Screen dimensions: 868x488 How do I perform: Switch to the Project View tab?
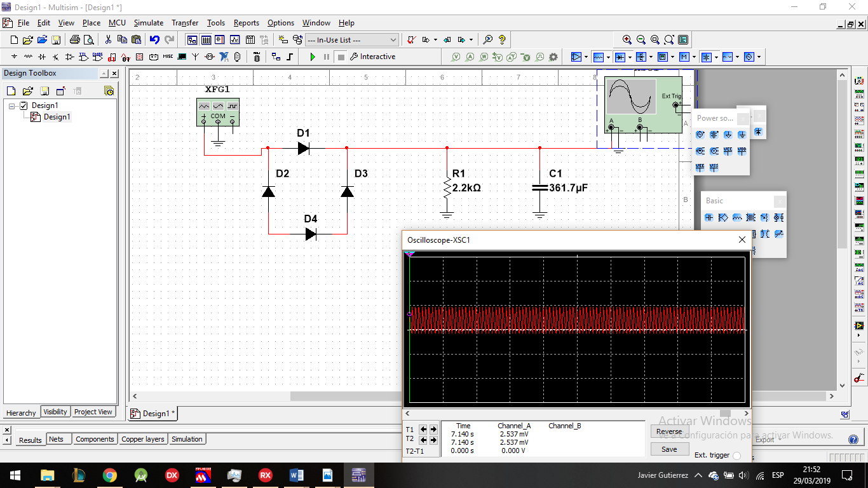click(93, 412)
